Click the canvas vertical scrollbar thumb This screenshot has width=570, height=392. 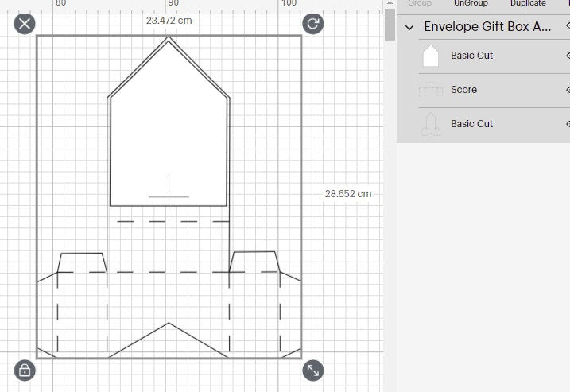click(390, 24)
